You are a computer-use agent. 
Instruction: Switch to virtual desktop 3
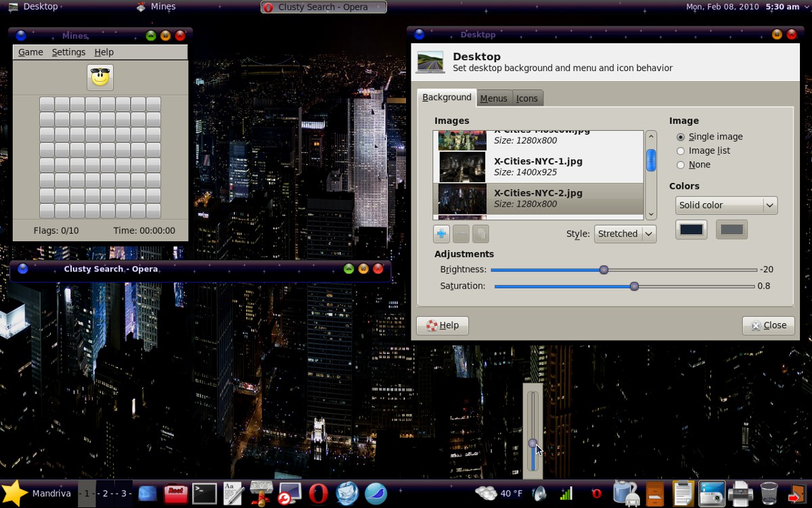click(x=124, y=494)
